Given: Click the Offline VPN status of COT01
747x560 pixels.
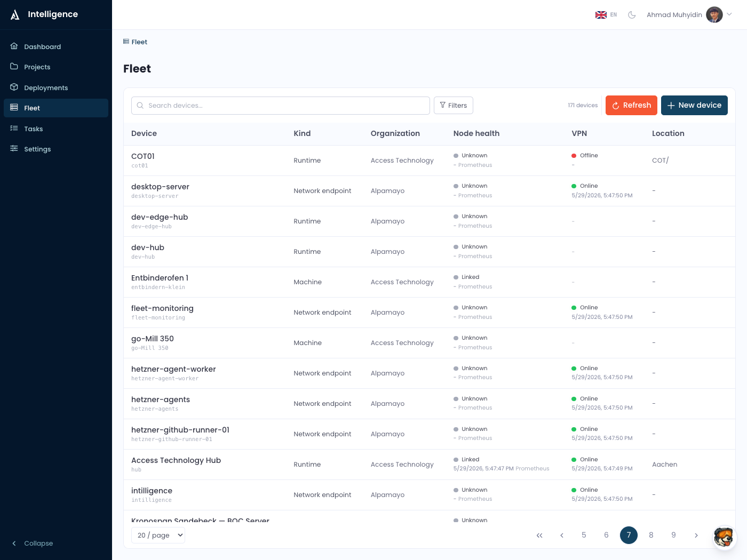Looking at the screenshot, I should click(x=585, y=156).
